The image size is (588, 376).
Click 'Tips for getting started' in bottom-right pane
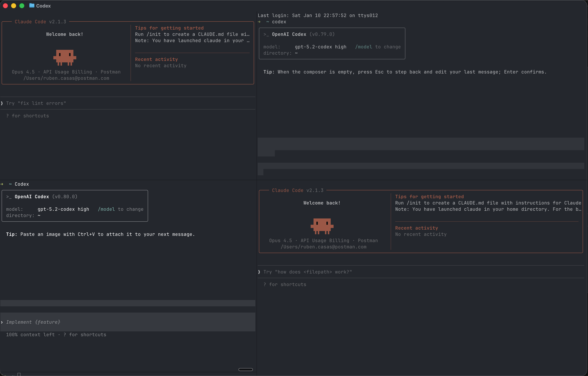tap(429, 197)
